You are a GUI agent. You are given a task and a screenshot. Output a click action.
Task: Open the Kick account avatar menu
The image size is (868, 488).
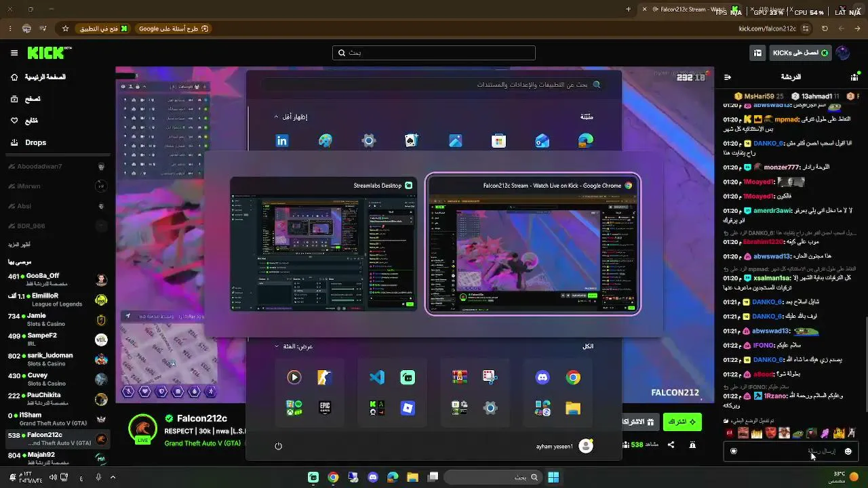click(843, 53)
